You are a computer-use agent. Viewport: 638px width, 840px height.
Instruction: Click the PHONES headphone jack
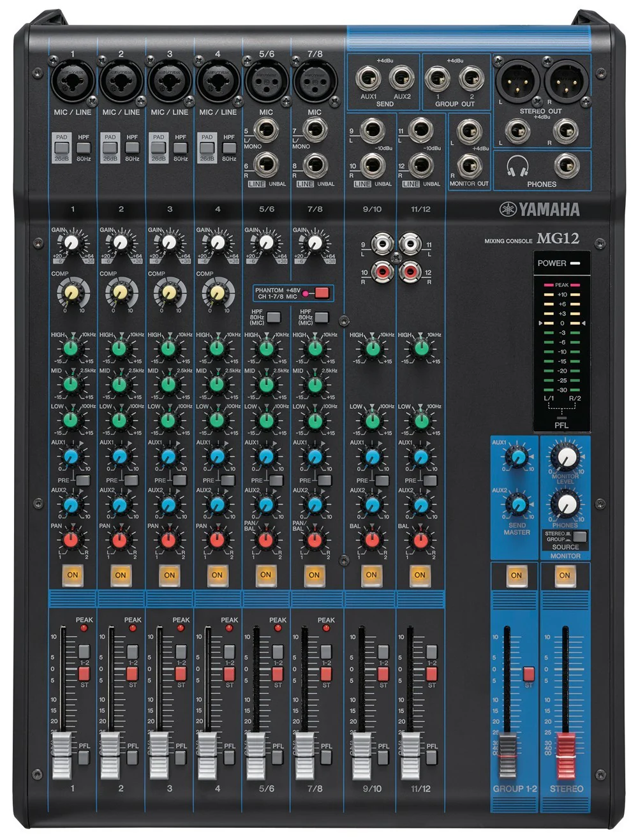[566, 166]
